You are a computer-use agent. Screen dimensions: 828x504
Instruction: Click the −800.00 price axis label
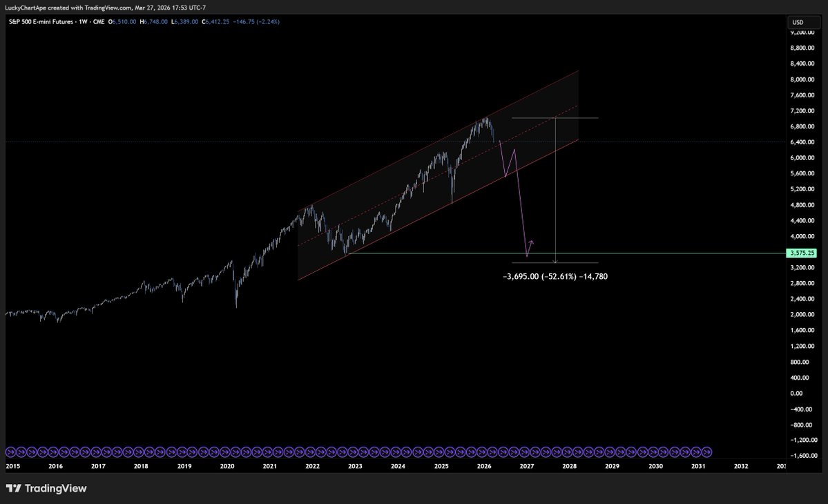point(801,425)
